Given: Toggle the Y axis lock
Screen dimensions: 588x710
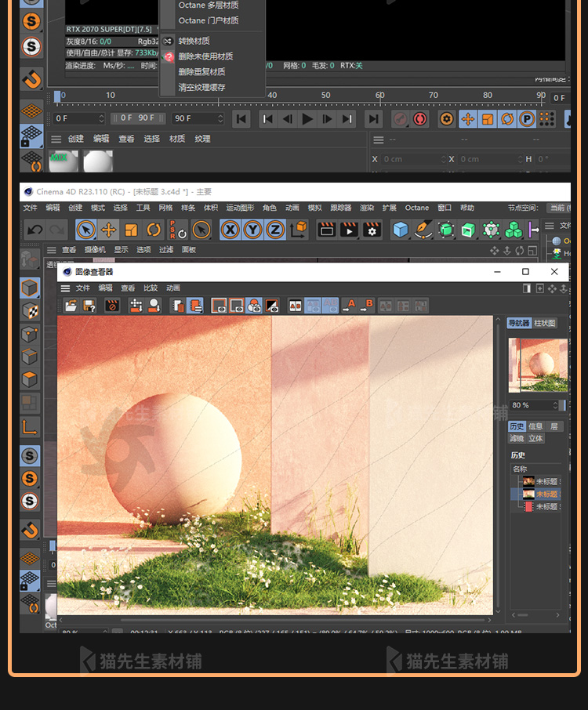Looking at the screenshot, I should point(252,230).
